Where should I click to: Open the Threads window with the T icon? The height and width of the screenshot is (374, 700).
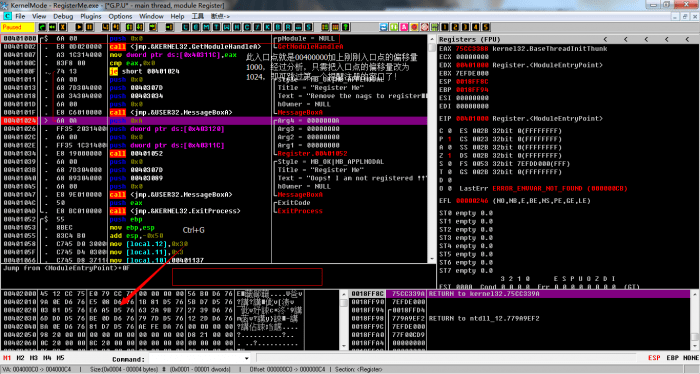[216, 27]
